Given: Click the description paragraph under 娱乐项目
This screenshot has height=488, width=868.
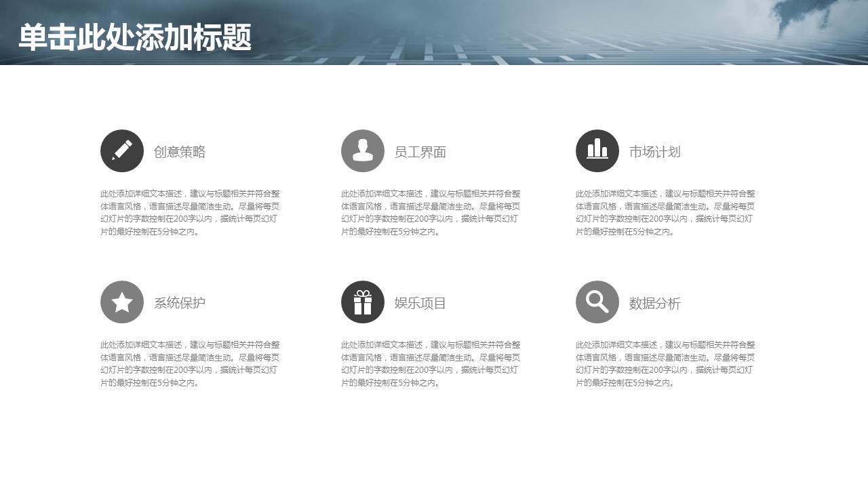Looking at the screenshot, I should point(431,363).
